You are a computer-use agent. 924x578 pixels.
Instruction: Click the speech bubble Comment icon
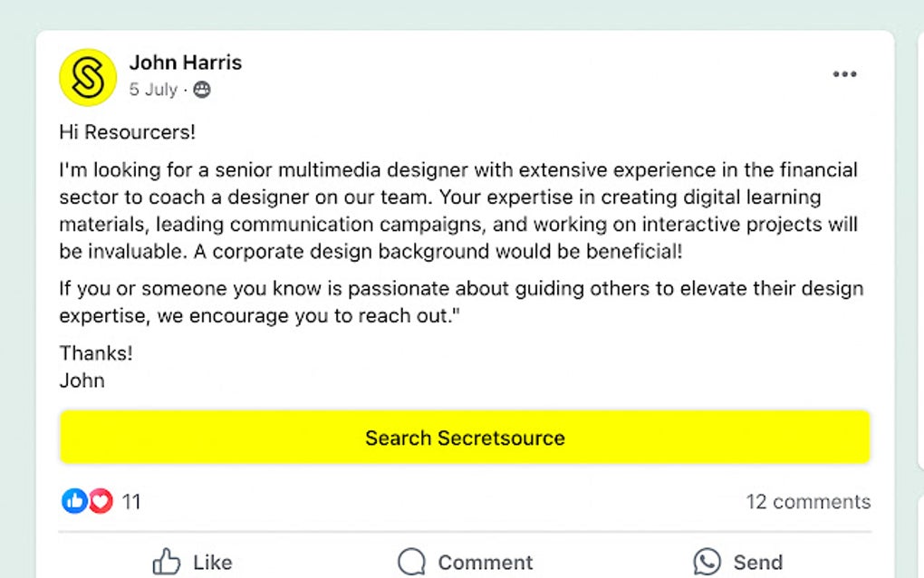point(411,563)
